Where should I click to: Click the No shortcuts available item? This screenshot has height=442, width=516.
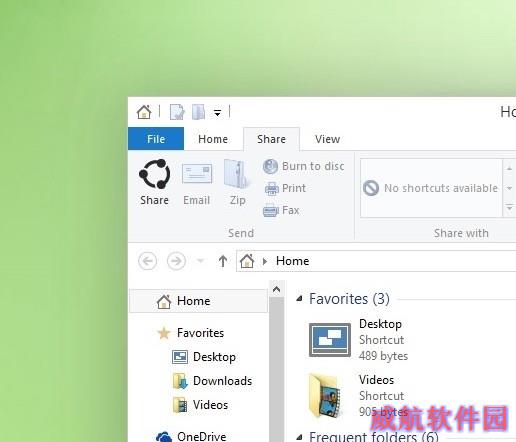point(431,188)
